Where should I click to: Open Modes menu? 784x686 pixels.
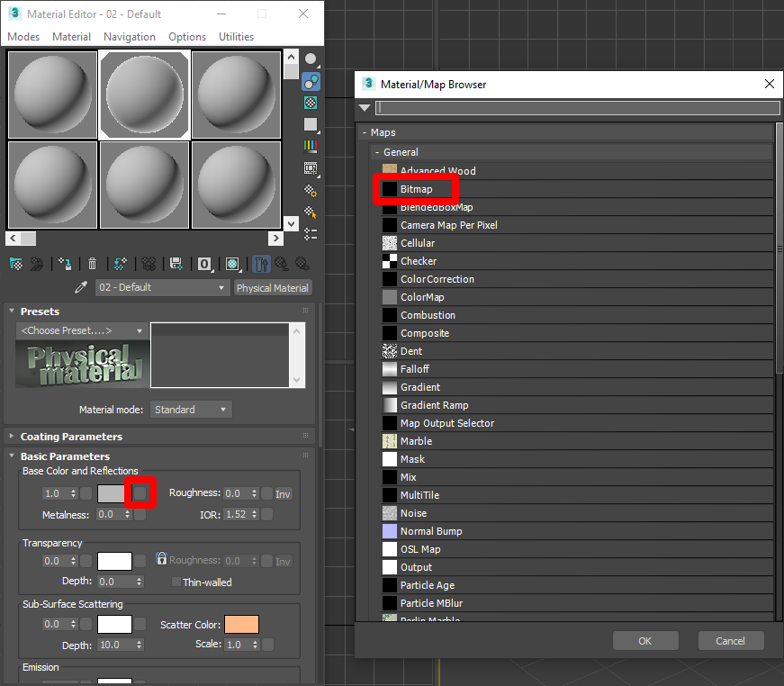[x=23, y=37]
